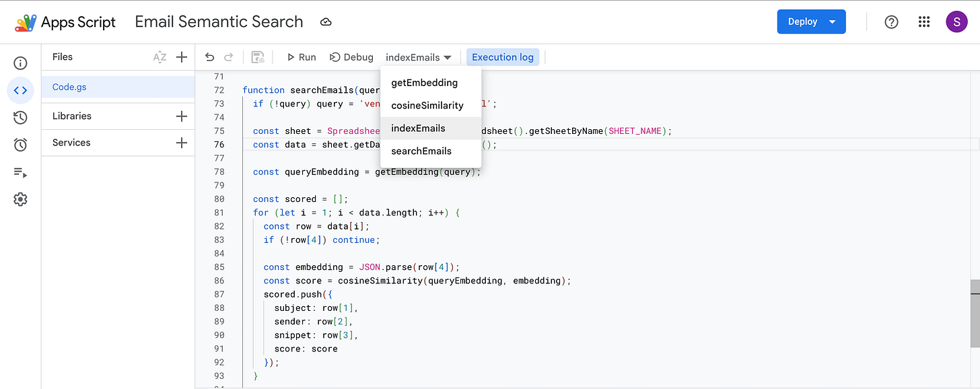Screen dimensions: 980x389
Task: Open the Help question mark icon
Action: (x=891, y=22)
